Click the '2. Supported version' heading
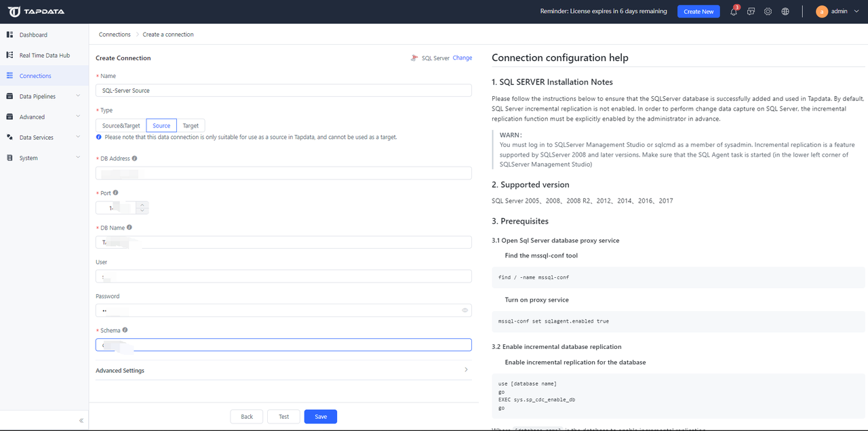Screen dimensions: 868x431 coord(530,184)
